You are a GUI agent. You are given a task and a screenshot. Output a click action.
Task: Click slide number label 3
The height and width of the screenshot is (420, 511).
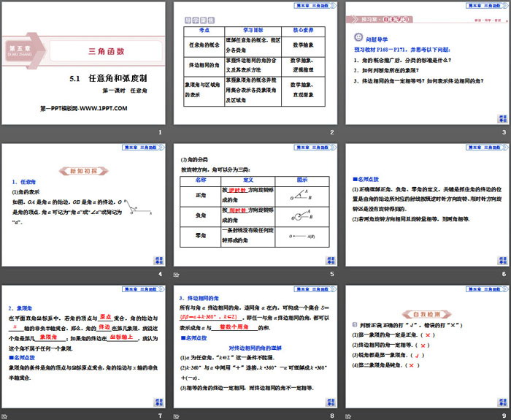504,132
